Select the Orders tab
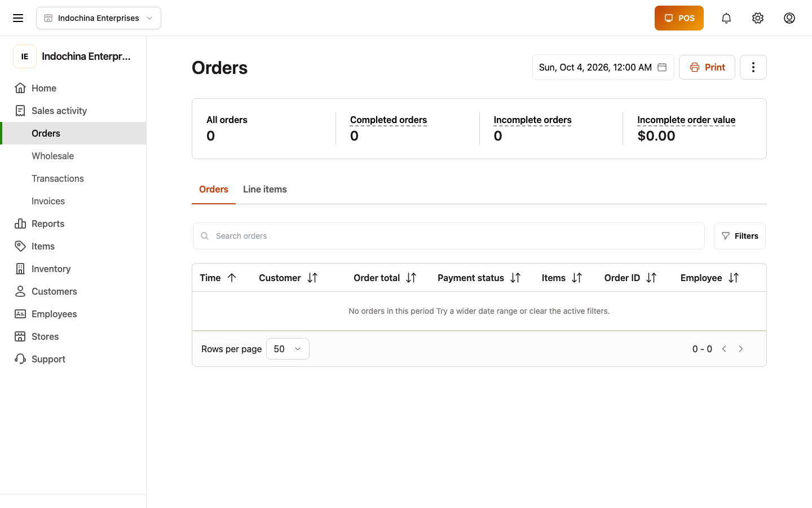 (x=214, y=189)
